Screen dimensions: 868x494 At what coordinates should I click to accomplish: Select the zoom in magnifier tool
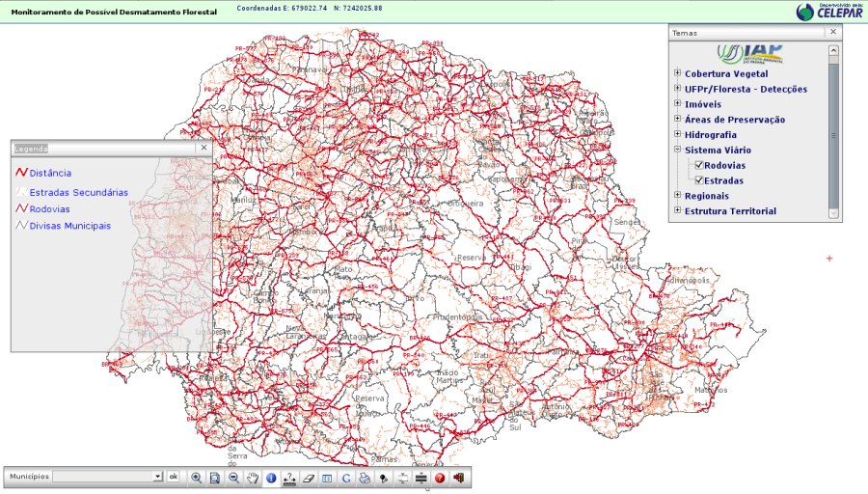[196, 478]
